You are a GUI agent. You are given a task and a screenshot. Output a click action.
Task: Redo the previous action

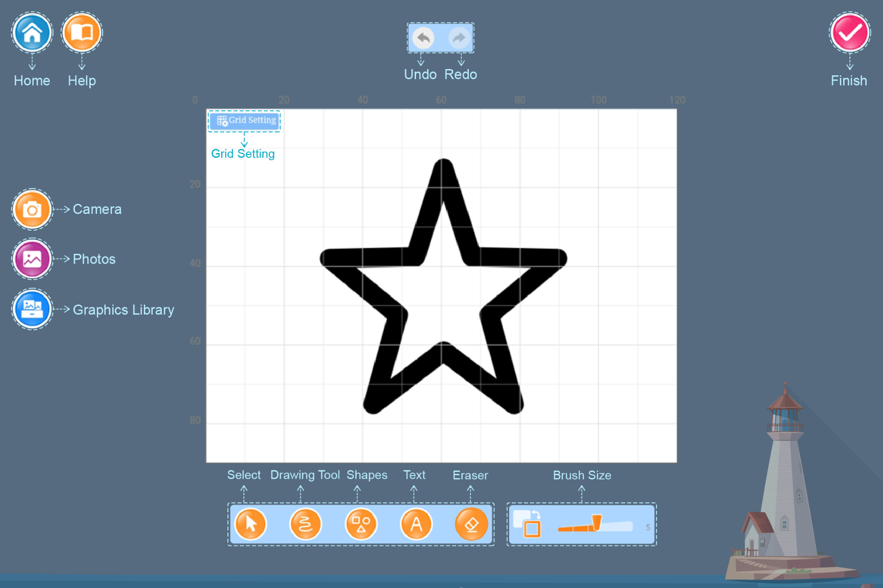click(459, 38)
